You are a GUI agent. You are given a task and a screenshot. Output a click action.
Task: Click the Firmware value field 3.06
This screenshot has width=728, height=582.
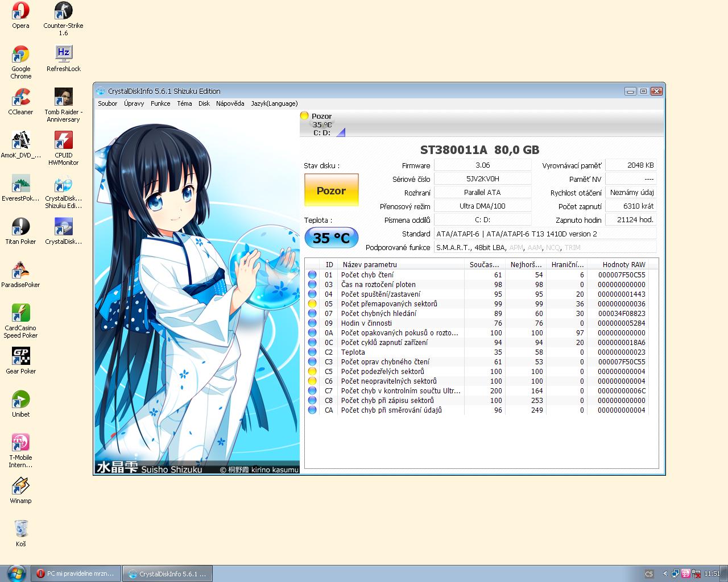(482, 165)
